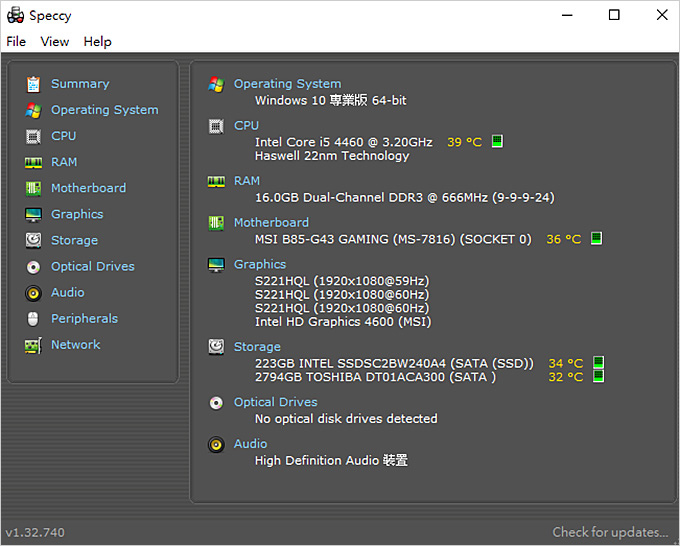The width and height of the screenshot is (680, 546).
Task: Click the Motherboard icon in sidebar
Action: (x=33, y=189)
